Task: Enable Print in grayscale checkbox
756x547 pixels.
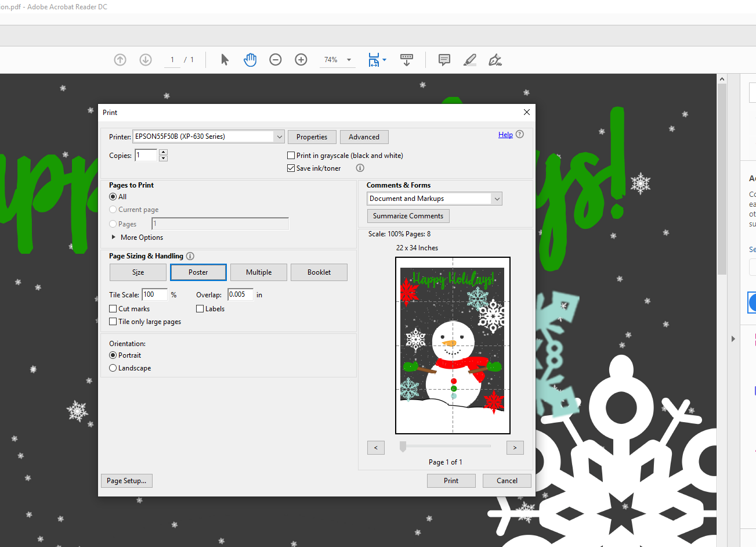Action: point(291,156)
